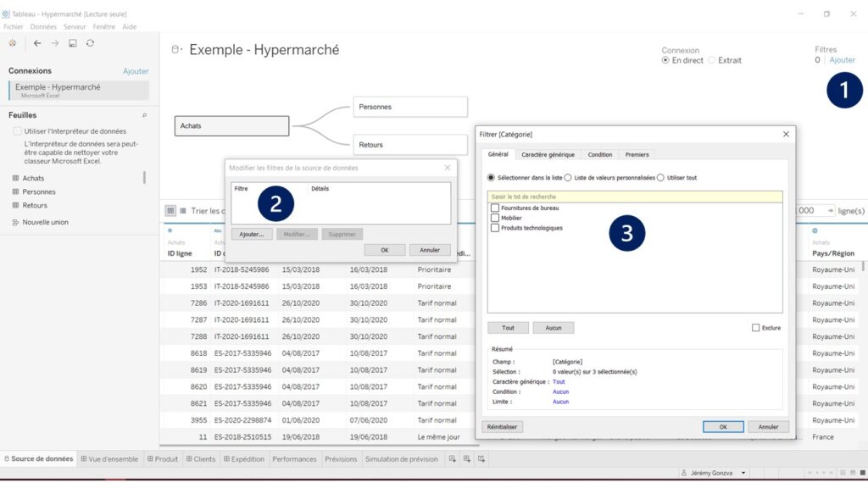This screenshot has width=868, height=488.
Task: Close the Filtrer [Catégorie] dialog
Action: (x=786, y=135)
